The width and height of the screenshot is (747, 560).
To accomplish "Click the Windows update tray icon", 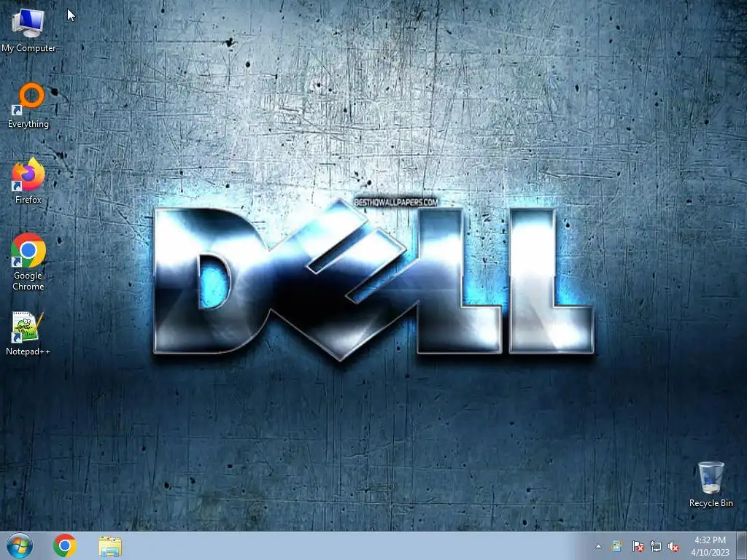I will [617, 546].
